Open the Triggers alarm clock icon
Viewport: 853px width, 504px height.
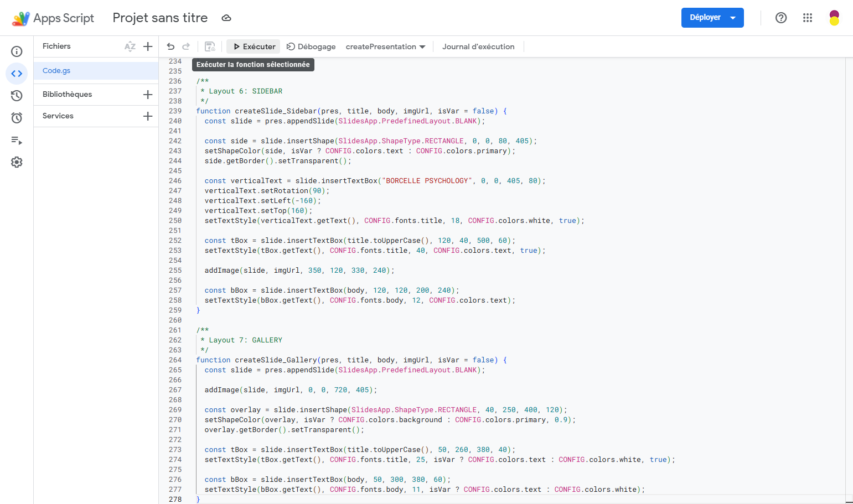coord(17,118)
